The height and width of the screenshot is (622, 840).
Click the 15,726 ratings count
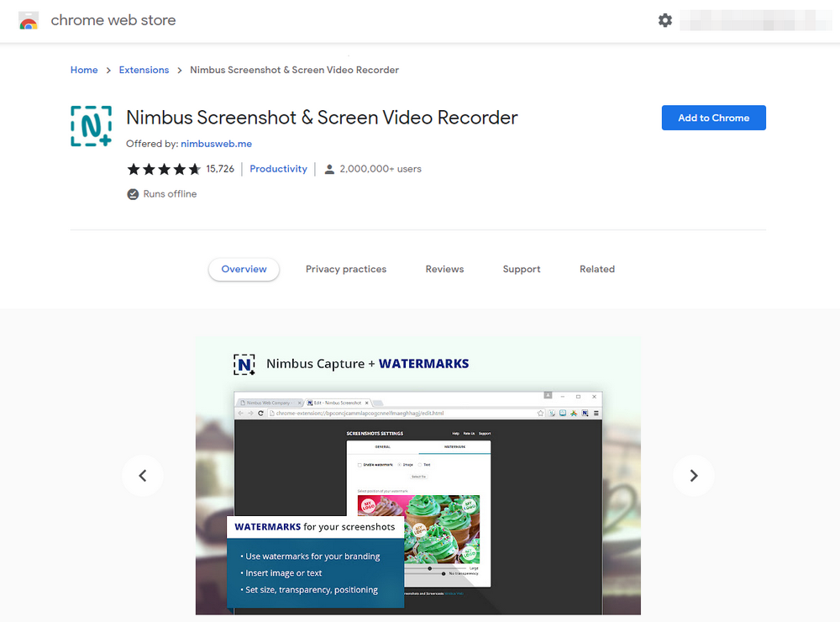pos(220,169)
